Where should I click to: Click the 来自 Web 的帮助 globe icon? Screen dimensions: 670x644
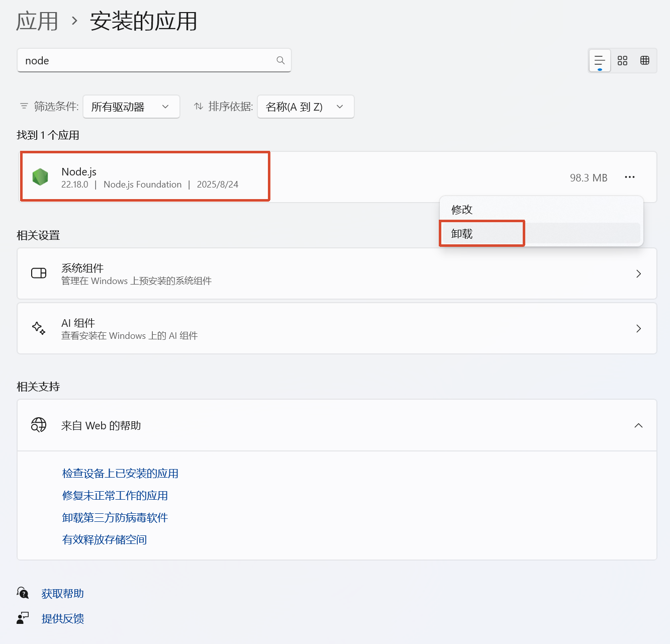[39, 425]
